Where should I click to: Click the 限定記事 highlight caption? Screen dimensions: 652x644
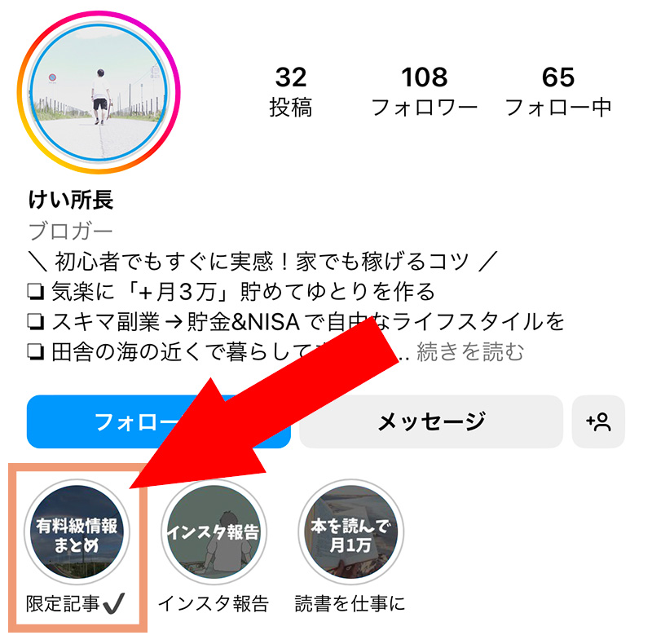tap(75, 603)
